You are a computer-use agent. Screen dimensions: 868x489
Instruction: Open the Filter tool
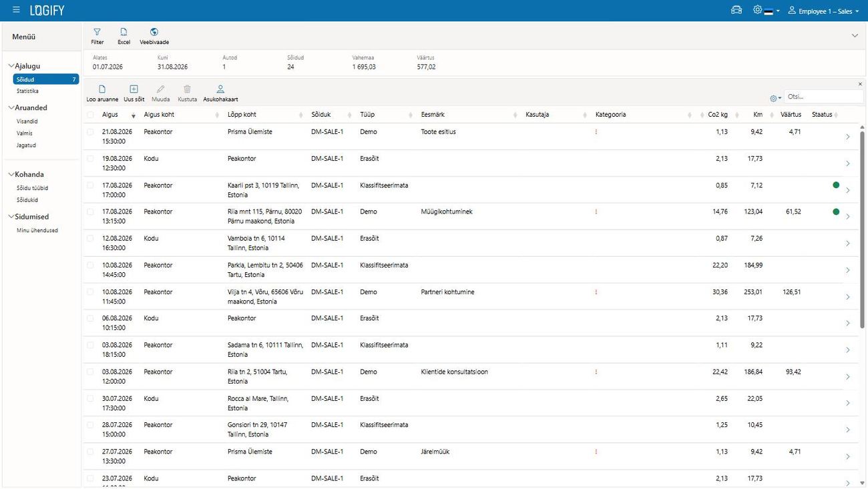tap(97, 36)
